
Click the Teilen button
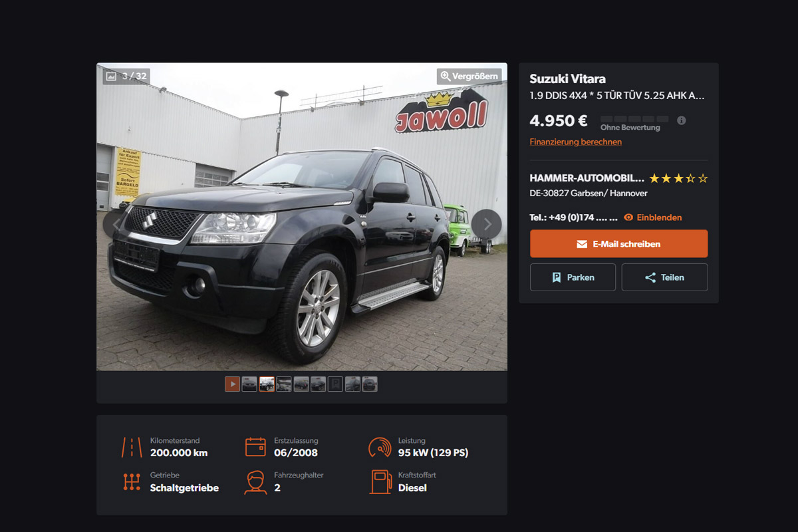point(665,277)
